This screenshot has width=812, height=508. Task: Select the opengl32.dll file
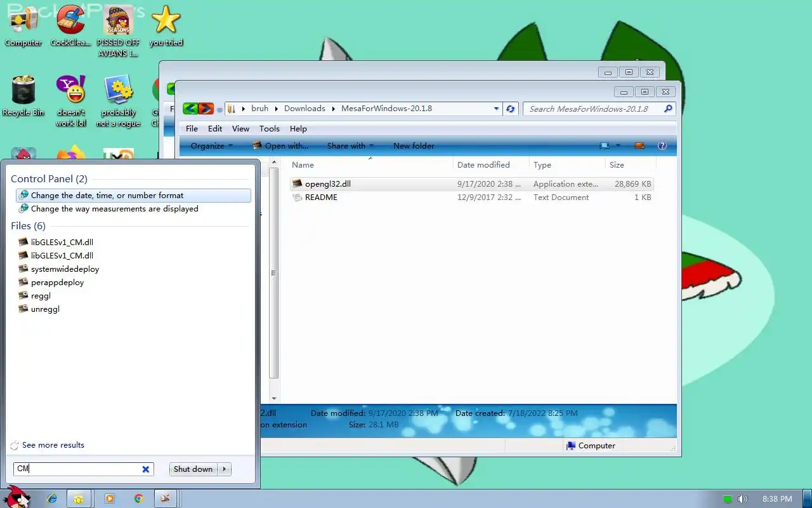471,184
